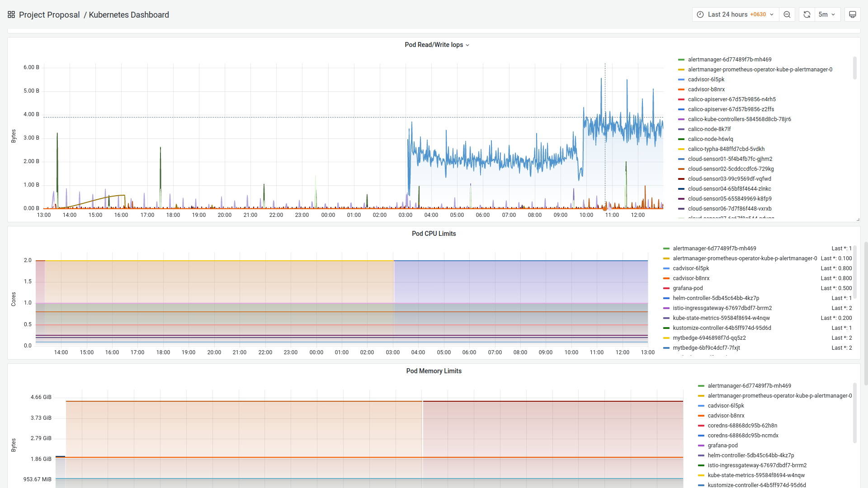Click the Iops legend scrollbar
The image size is (868, 488).
pyautogui.click(x=854, y=68)
